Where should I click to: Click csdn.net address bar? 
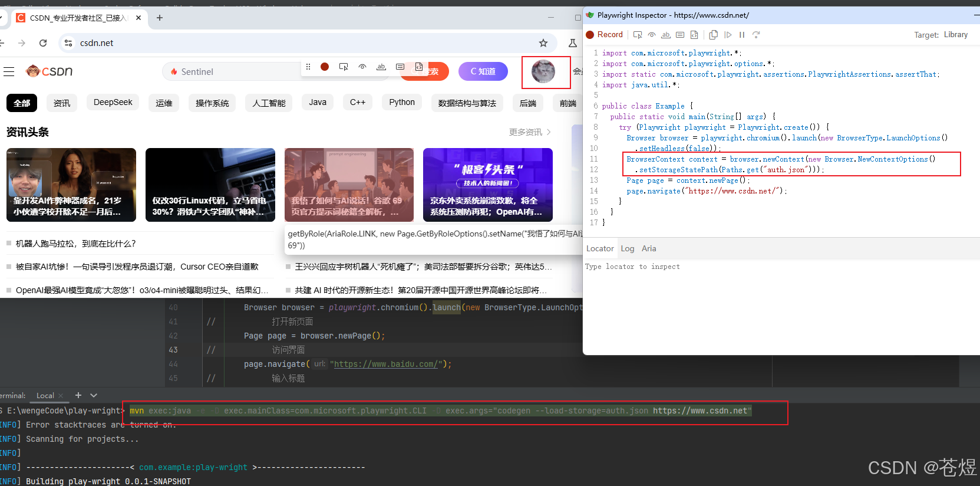pos(306,43)
